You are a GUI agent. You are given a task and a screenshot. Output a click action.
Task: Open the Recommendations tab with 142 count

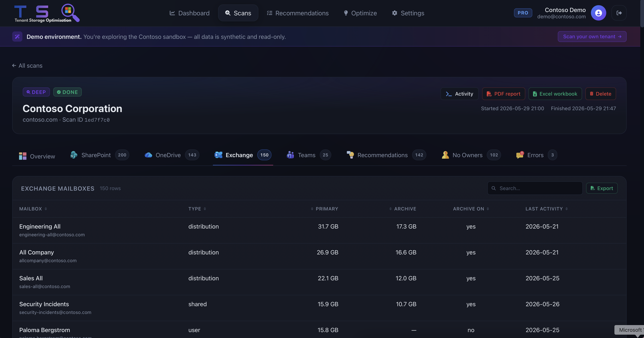386,155
